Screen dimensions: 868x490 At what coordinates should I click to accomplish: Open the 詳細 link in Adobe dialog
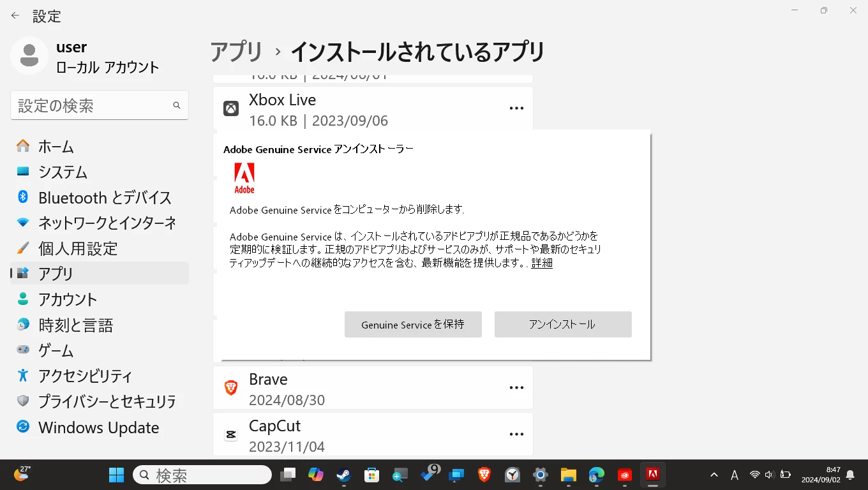click(542, 263)
